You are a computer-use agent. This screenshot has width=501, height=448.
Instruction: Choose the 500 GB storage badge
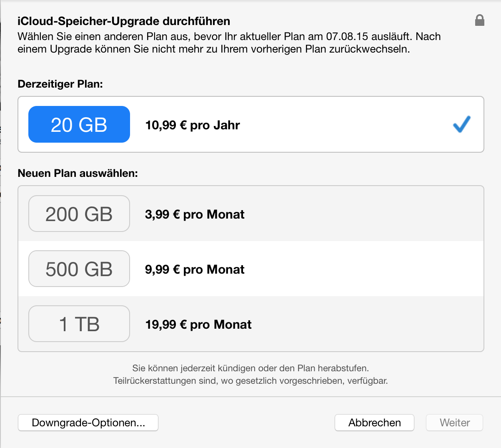[x=79, y=269]
